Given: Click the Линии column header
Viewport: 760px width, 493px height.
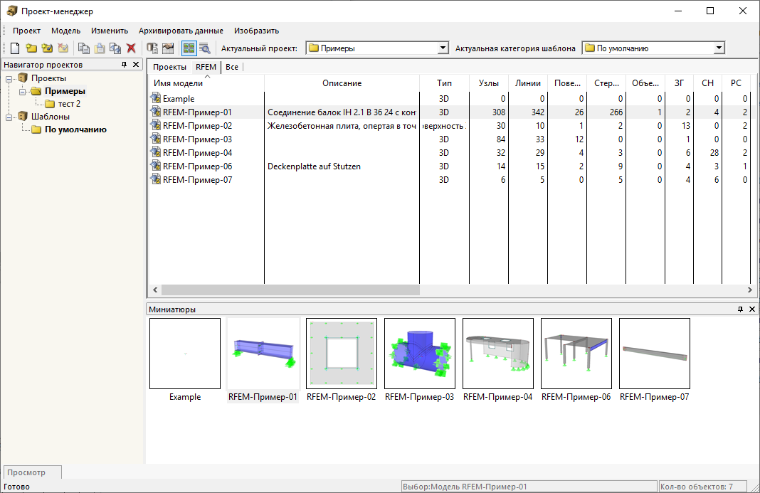Looking at the screenshot, I should pos(528,83).
